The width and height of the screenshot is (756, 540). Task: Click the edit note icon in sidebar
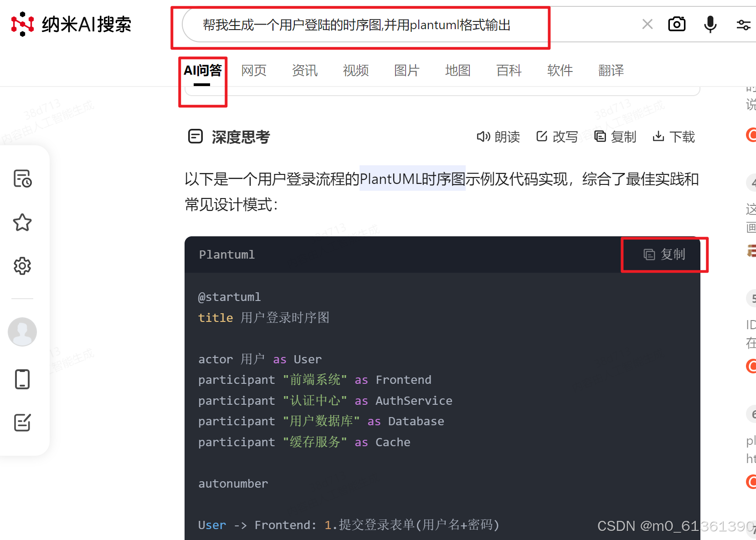(22, 423)
